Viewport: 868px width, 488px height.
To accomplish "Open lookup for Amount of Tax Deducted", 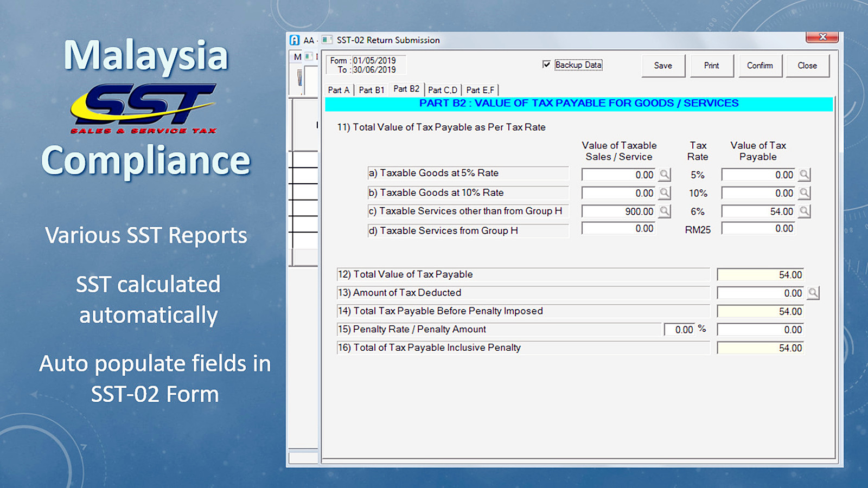I will (813, 293).
